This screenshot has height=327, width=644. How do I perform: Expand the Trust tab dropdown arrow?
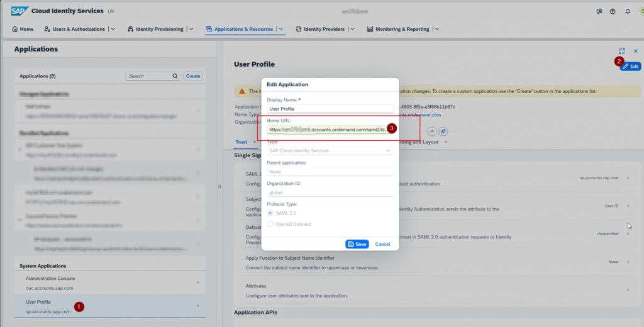(x=255, y=141)
